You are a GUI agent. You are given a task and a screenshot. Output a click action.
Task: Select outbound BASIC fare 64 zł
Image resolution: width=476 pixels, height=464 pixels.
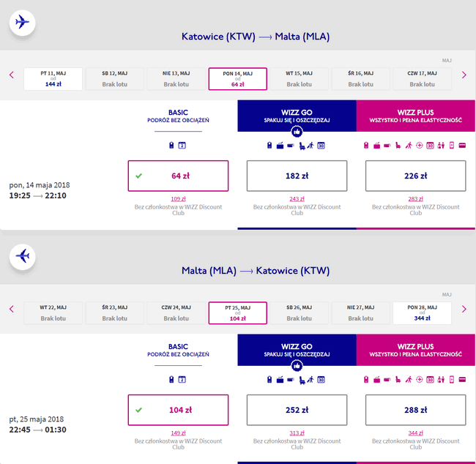pyautogui.click(x=178, y=176)
